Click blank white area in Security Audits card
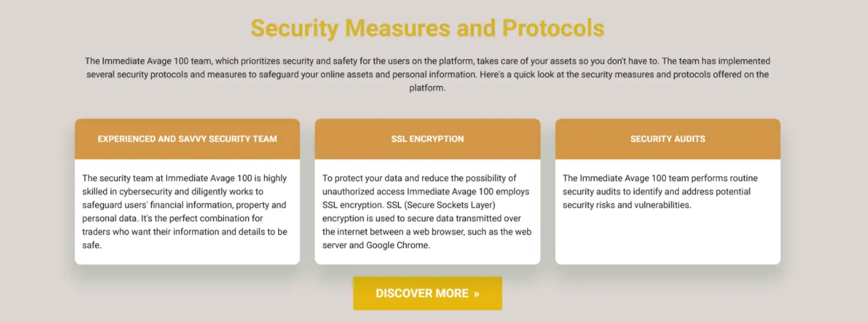This screenshot has width=868, height=322. coord(667,237)
